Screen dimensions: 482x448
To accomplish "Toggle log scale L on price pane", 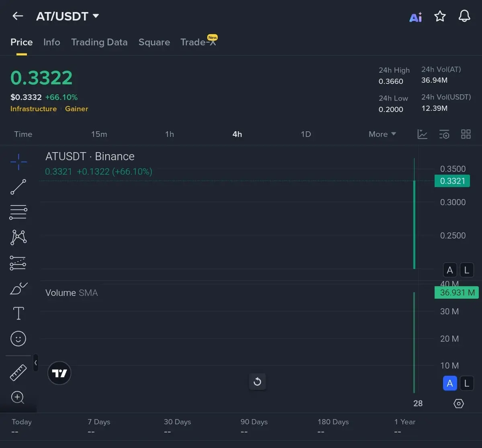I will [x=467, y=270].
